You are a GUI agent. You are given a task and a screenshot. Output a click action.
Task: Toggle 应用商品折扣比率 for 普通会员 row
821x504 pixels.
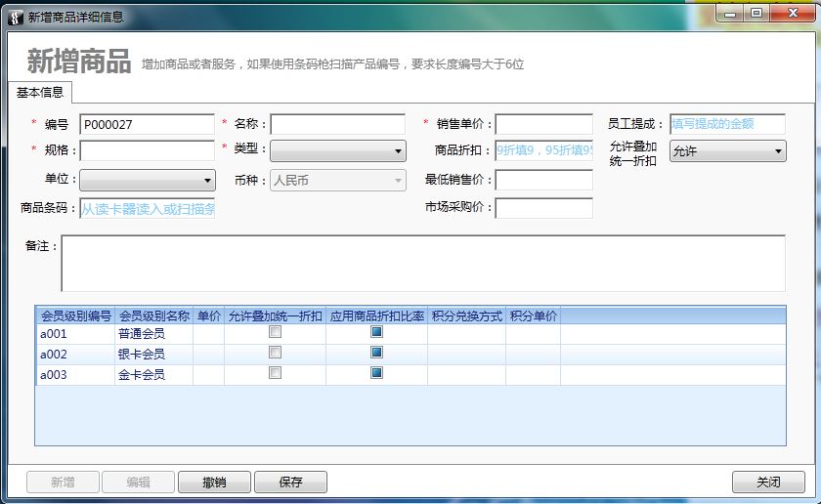376,332
